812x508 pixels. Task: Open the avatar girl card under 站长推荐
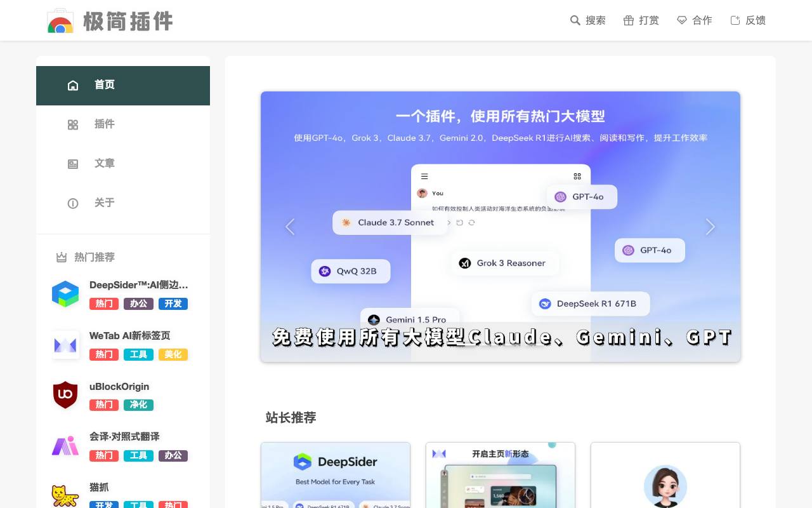click(x=665, y=475)
